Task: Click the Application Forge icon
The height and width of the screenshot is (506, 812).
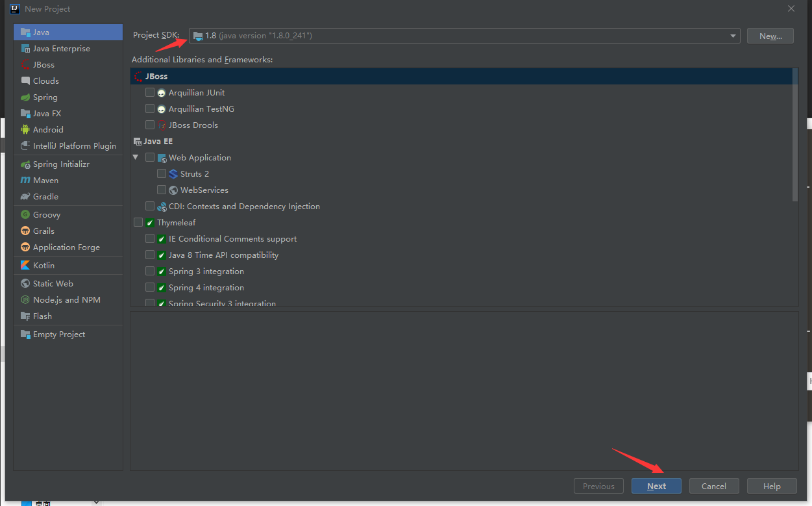Action: point(25,247)
